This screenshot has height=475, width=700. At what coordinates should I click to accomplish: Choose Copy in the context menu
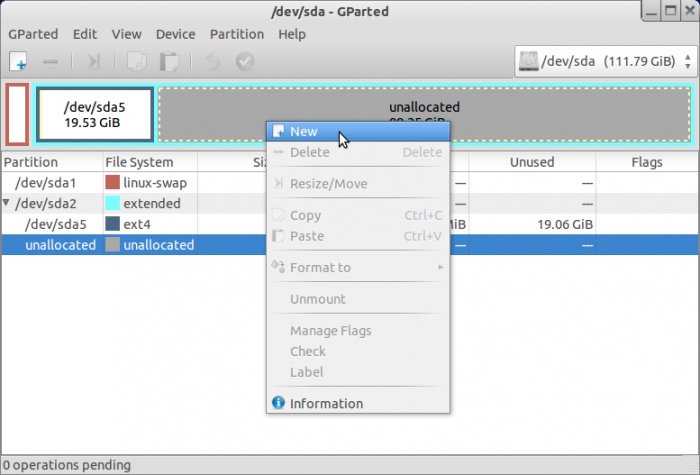358,215
